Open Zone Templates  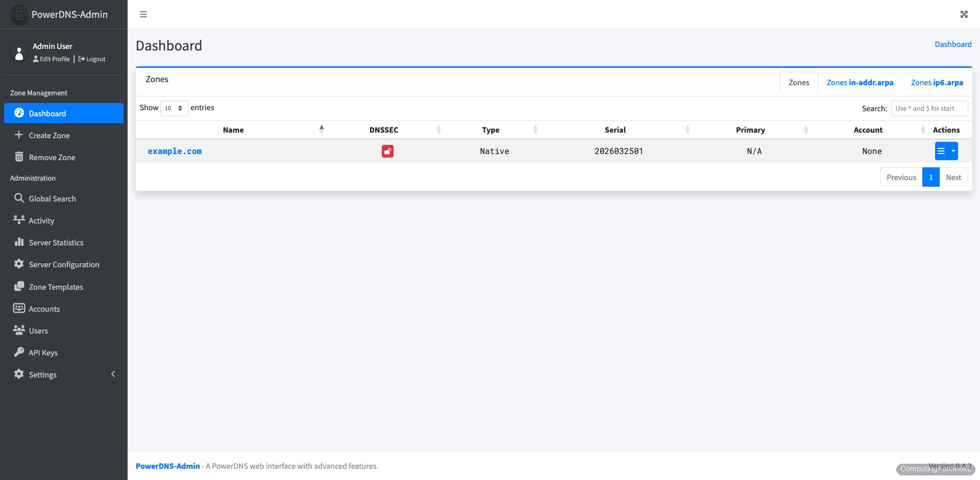point(56,287)
